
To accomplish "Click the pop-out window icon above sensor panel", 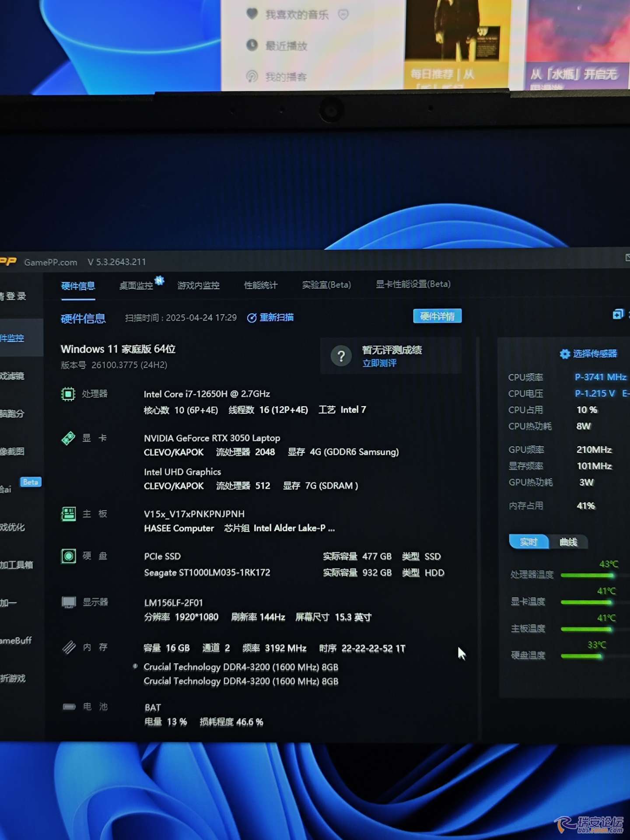I will point(618,314).
